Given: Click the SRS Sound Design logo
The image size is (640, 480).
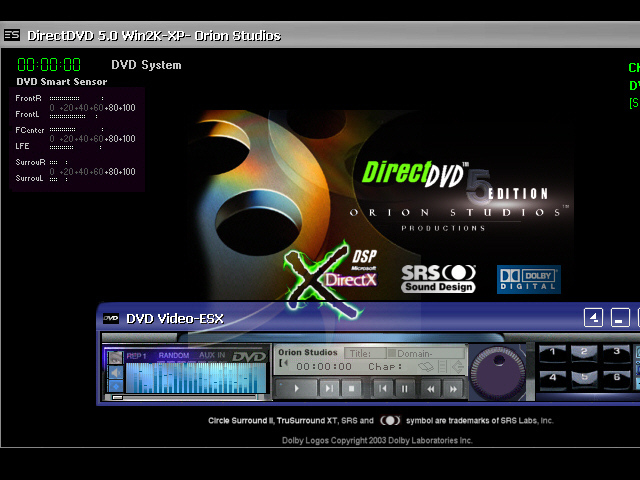Looking at the screenshot, I should pyautogui.click(x=439, y=279).
